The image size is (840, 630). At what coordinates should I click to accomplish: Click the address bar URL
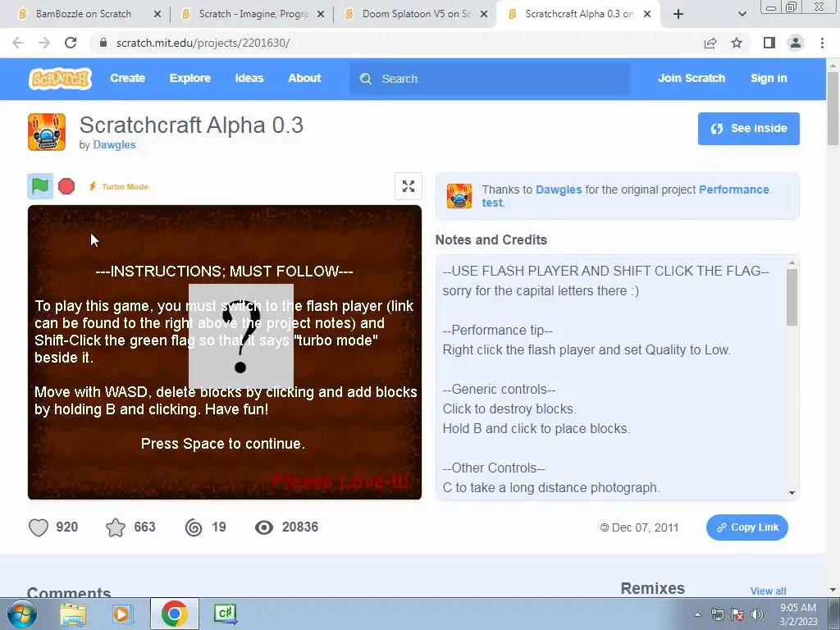point(203,43)
